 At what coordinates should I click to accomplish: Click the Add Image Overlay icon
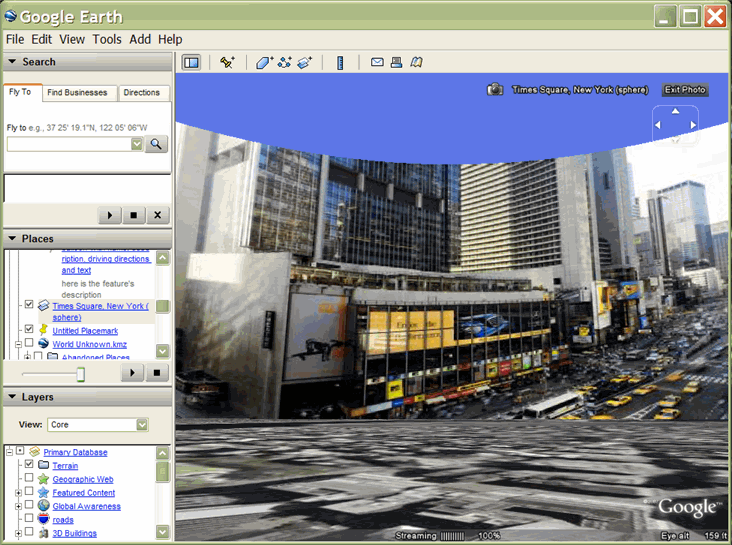[x=305, y=62]
